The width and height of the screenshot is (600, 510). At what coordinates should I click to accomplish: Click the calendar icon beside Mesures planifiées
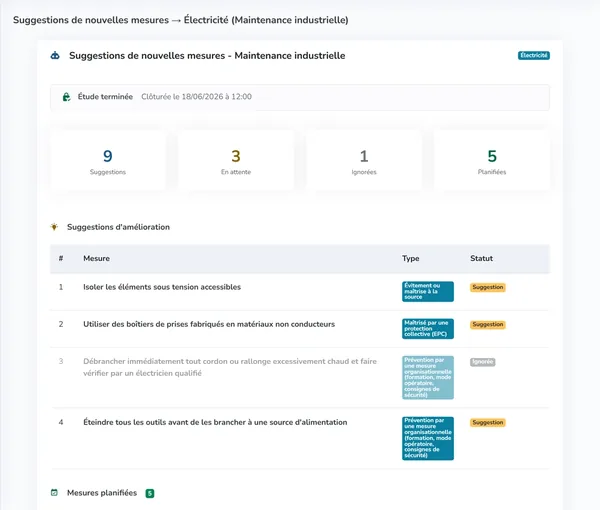click(x=54, y=493)
